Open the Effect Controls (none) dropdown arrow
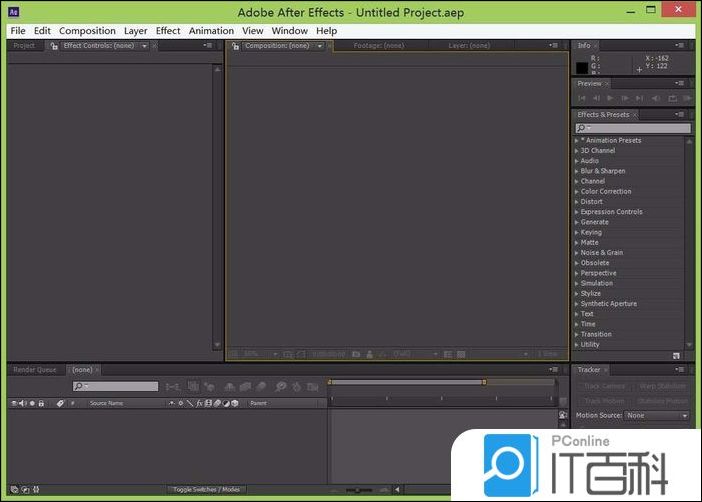The height and width of the screenshot is (502, 702). click(x=144, y=46)
